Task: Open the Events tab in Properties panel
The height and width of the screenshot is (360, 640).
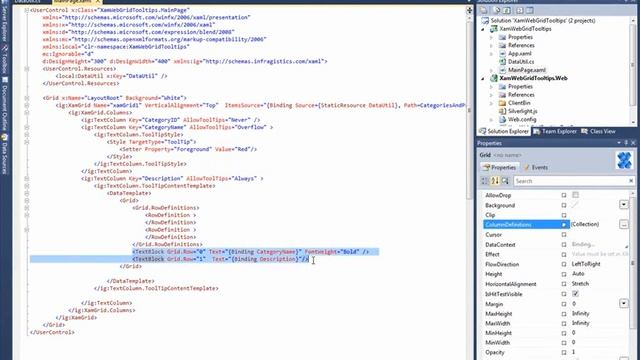Action: [x=535, y=167]
